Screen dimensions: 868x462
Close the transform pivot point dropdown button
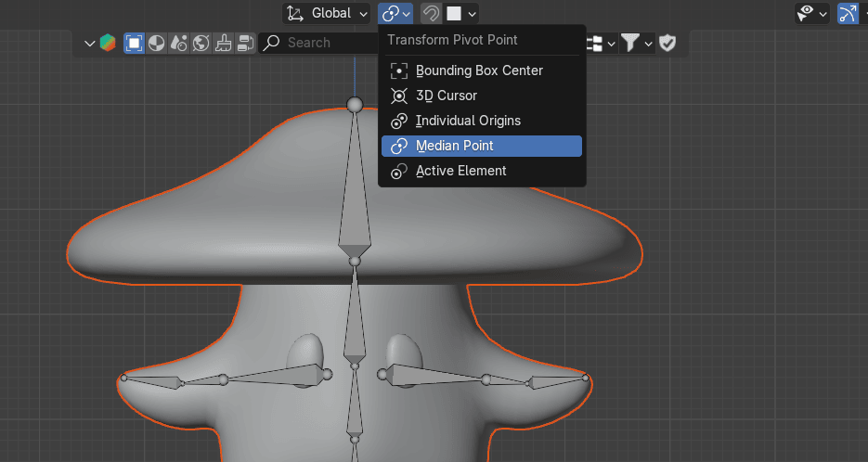coord(395,13)
